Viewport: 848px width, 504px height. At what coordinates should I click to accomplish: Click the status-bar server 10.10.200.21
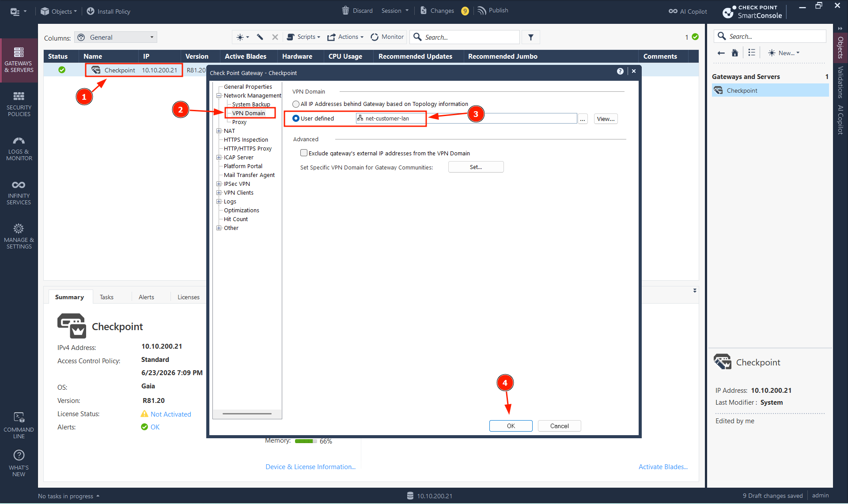pos(429,496)
